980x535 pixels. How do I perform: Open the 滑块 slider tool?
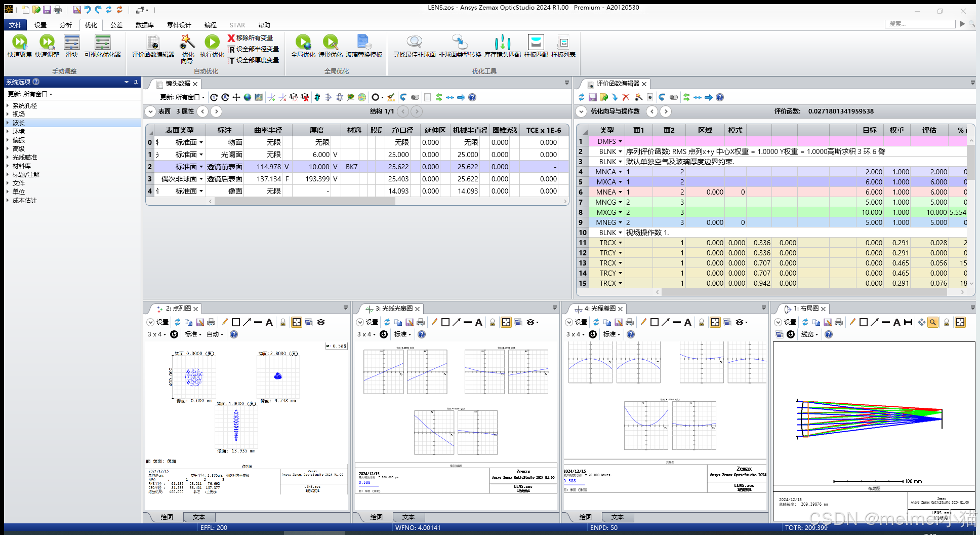[72, 46]
